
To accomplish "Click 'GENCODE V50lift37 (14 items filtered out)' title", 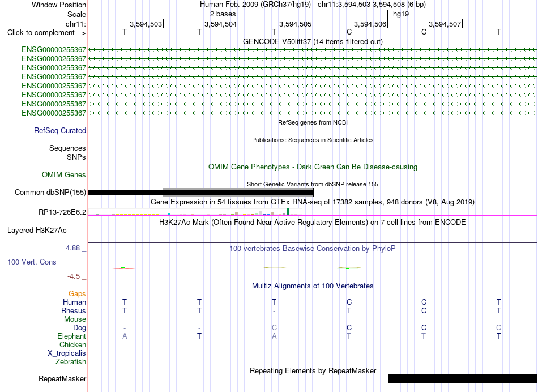I will point(313,41).
